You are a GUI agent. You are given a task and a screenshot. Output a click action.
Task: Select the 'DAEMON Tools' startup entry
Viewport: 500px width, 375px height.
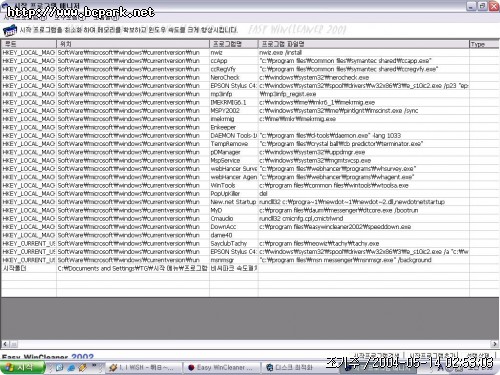pyautogui.click(x=234, y=136)
